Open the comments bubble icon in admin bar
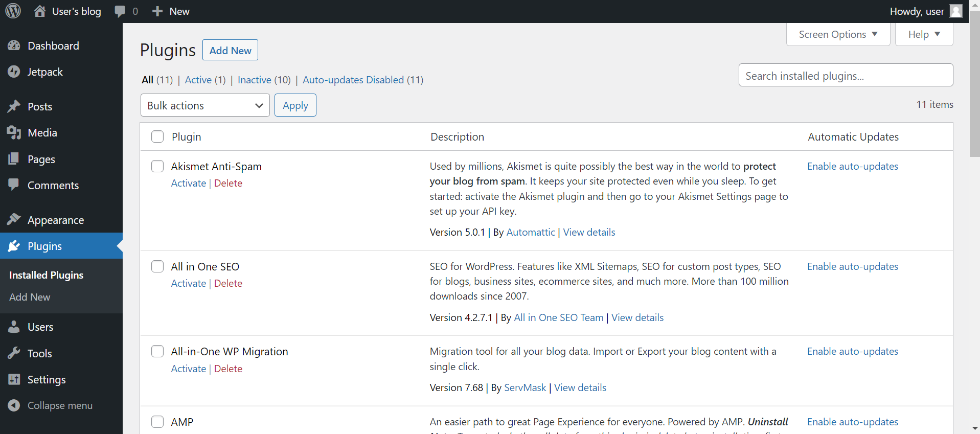 tap(120, 11)
